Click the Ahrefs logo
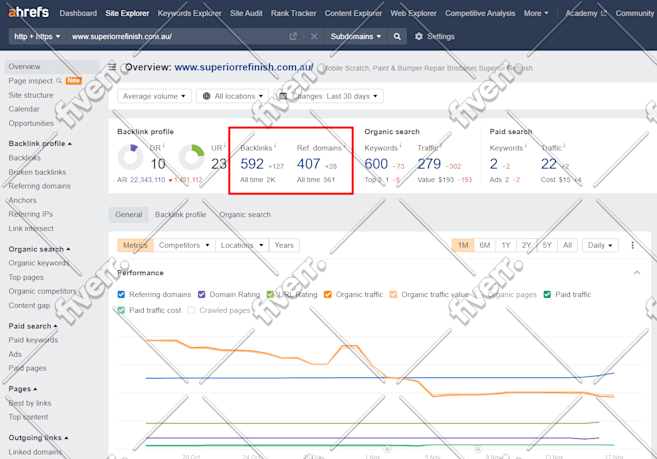The image size is (657, 459). (x=28, y=12)
